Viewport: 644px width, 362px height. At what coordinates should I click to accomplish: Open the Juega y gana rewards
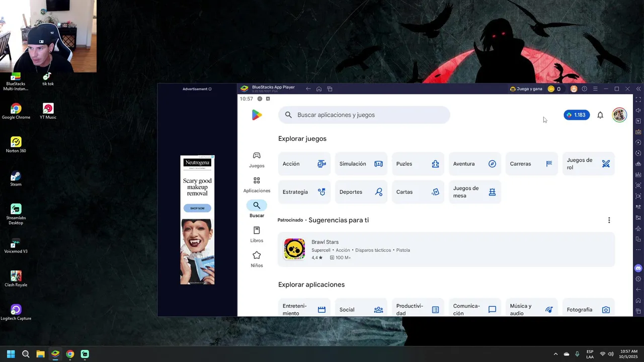coord(526,89)
